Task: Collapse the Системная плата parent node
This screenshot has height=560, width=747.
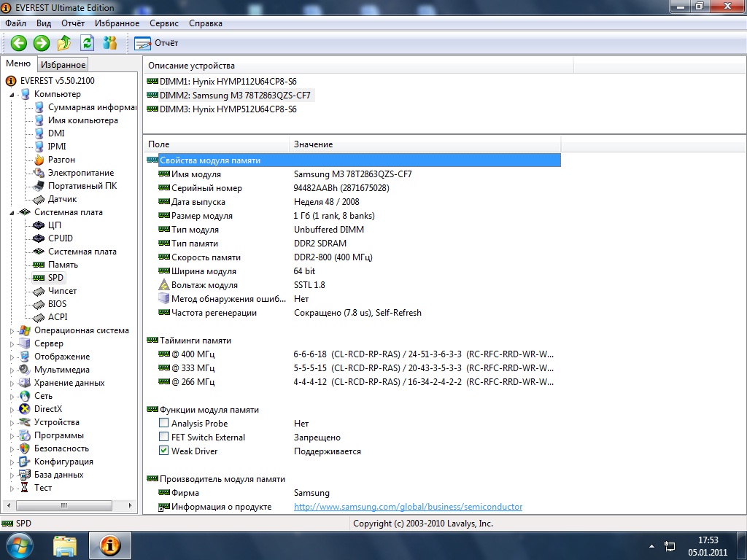Action: (12, 213)
